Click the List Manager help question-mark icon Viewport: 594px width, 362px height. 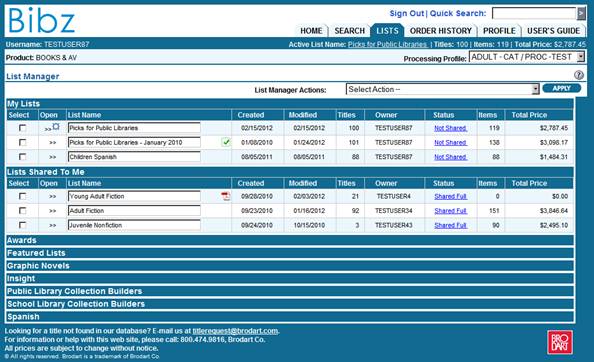click(x=578, y=75)
